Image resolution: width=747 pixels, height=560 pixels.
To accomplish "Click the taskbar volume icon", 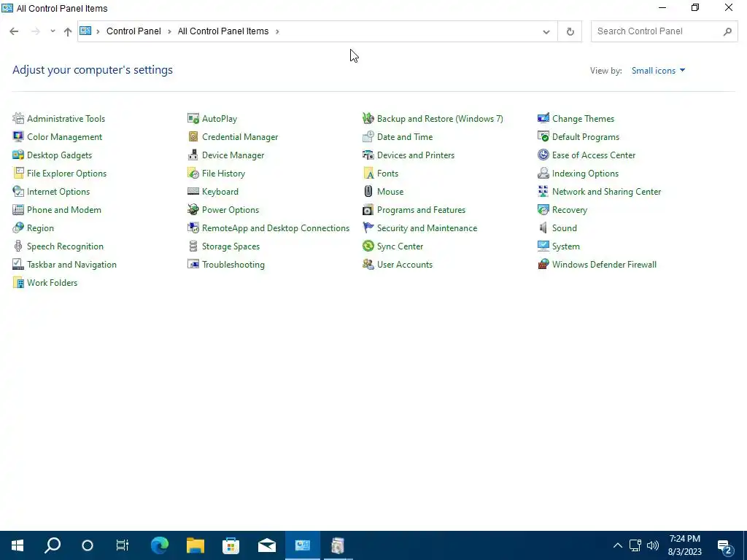I will tap(653, 545).
